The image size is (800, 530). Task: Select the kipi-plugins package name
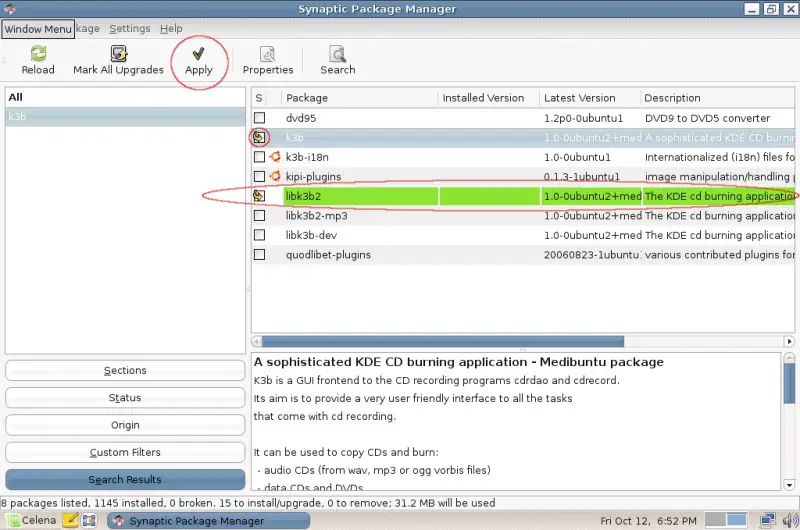tap(313, 176)
